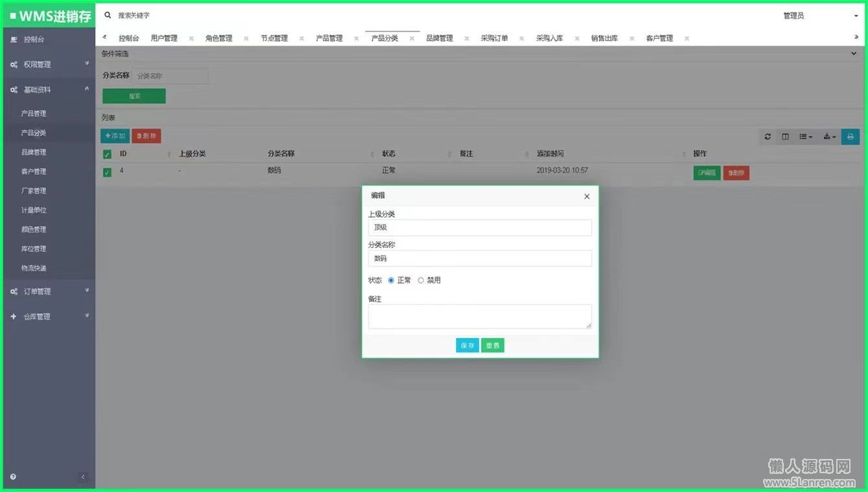Close the 采购入库 tab with its x

click(x=577, y=38)
